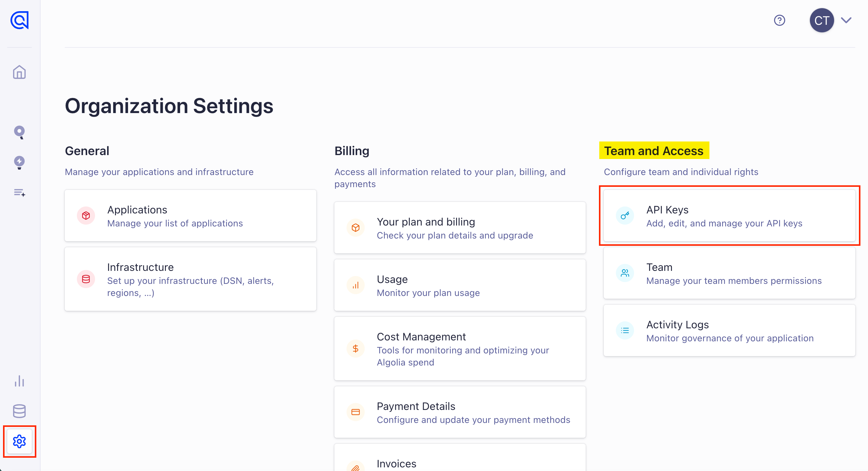This screenshot has height=471, width=868.
Task: Click the Algolia logo in sidebar
Action: [x=20, y=21]
